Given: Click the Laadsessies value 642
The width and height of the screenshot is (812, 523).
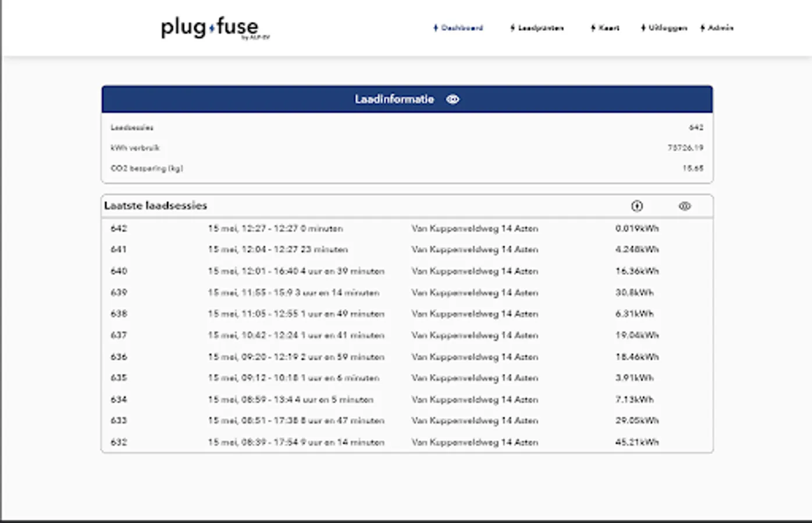Looking at the screenshot, I should point(696,127).
